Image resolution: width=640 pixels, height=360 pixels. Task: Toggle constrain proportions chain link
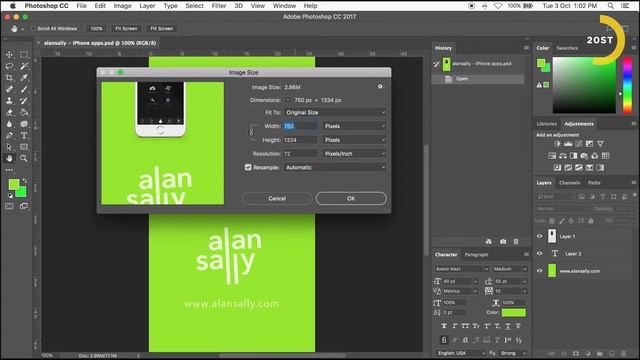[251, 133]
